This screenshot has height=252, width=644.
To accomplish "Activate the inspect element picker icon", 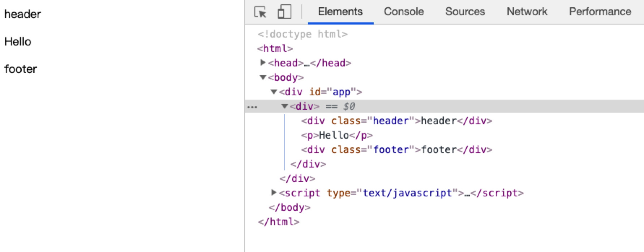I will pyautogui.click(x=260, y=12).
